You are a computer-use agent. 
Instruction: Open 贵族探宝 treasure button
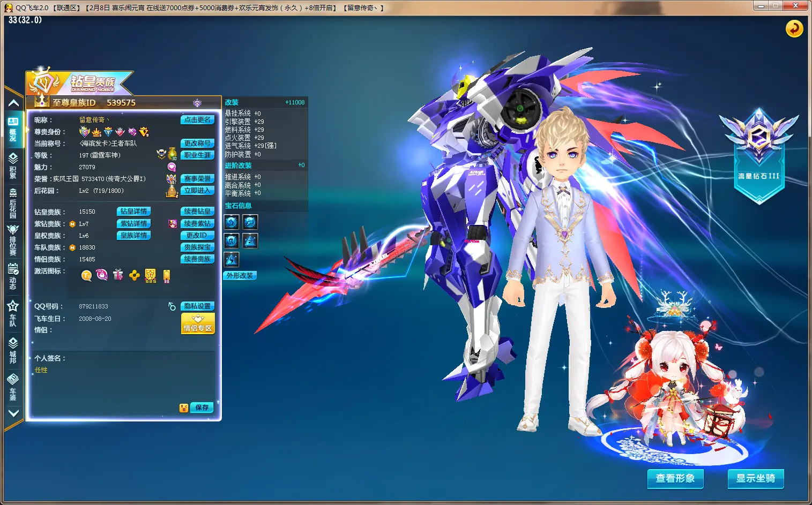[x=197, y=247]
